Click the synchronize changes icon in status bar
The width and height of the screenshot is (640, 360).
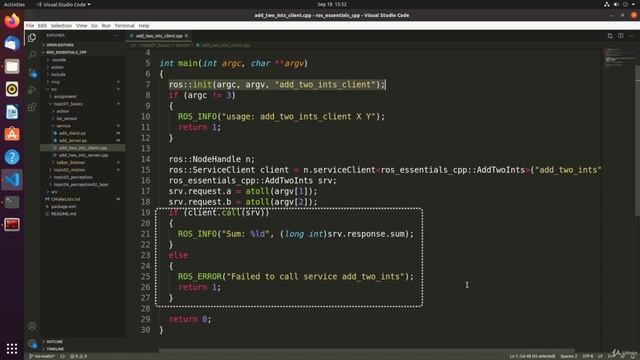pyautogui.click(x=62, y=356)
